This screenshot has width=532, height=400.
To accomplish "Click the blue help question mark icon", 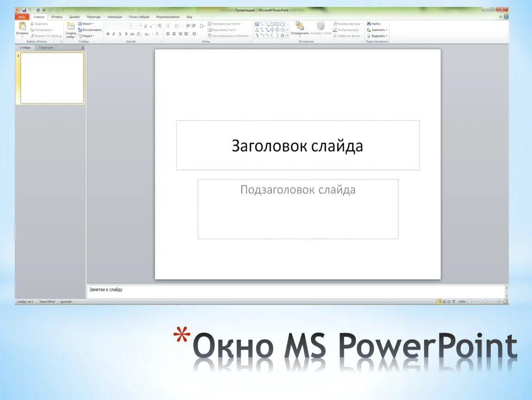I will [x=506, y=17].
